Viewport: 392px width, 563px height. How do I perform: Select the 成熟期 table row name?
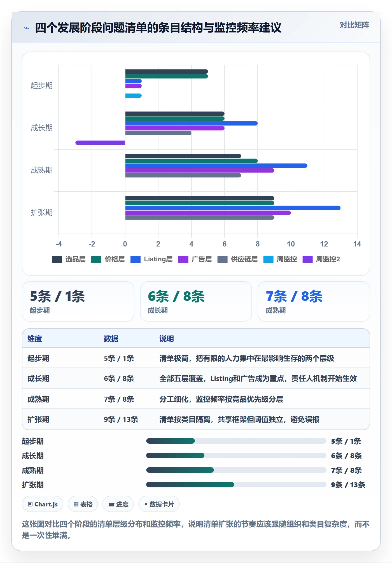point(38,399)
